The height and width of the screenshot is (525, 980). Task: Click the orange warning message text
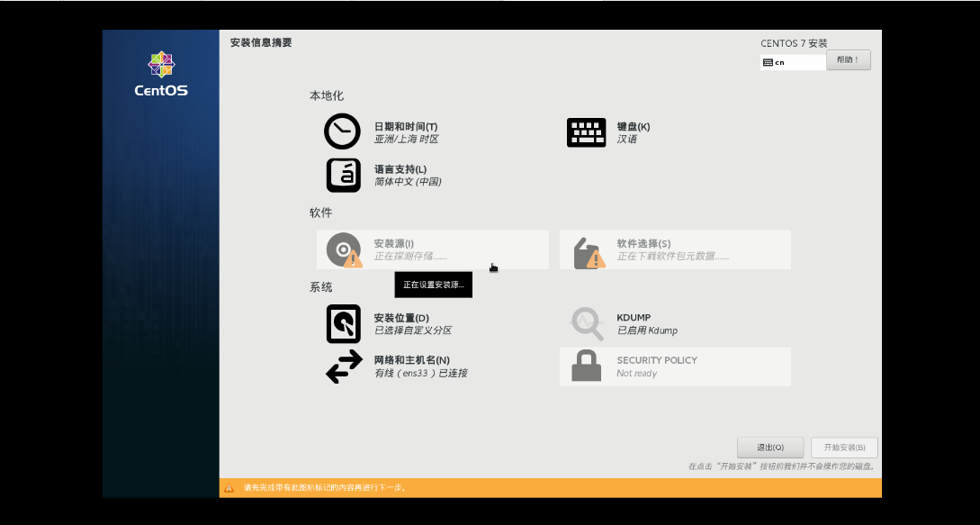click(325, 487)
